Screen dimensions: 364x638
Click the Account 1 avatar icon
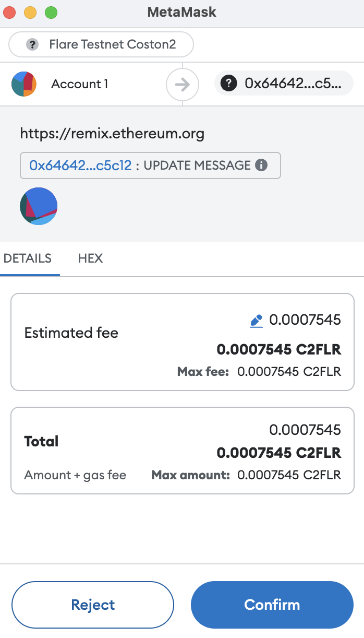(x=24, y=84)
